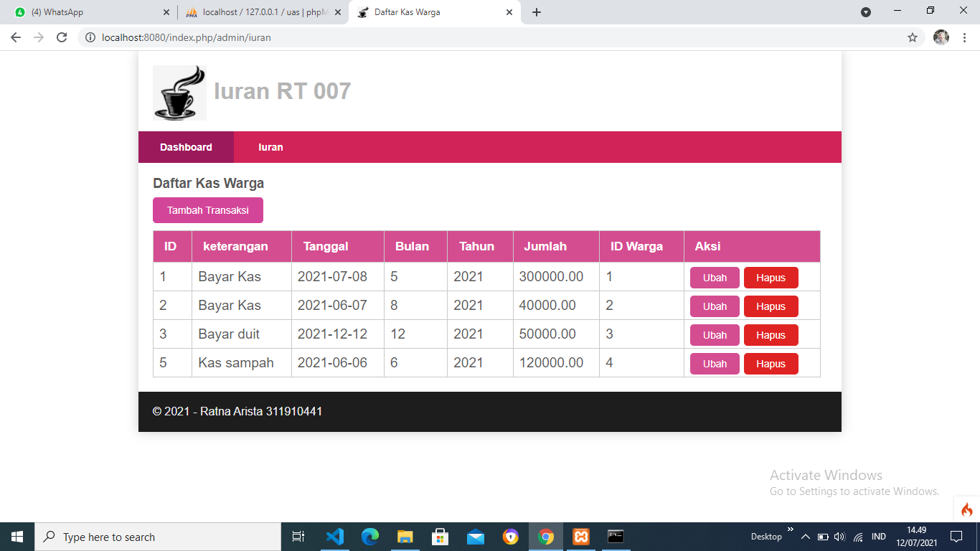Launch Visual Studio Code from the taskbar

click(334, 536)
